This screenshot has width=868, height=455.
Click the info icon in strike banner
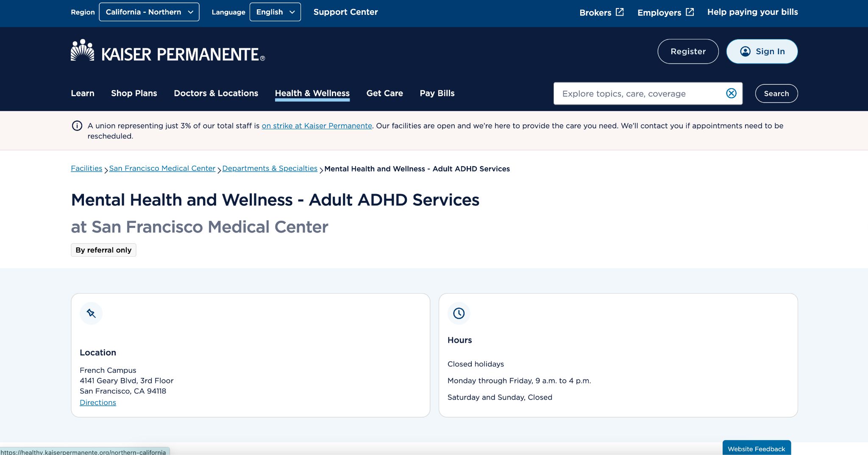[x=77, y=126]
